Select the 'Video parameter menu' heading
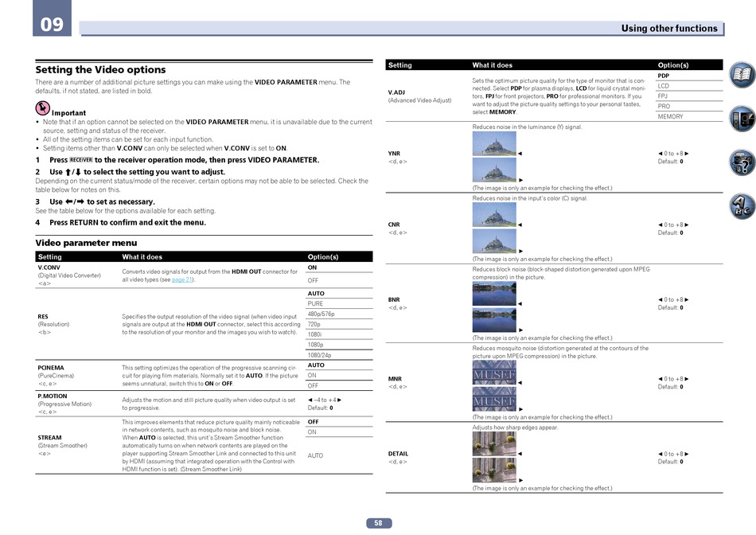 (x=86, y=243)
